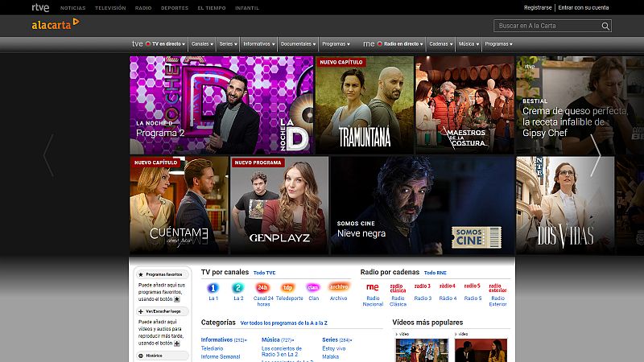Screen dimensions: 644x362
Task: Open Informe Semanal link
Action: 220,356
